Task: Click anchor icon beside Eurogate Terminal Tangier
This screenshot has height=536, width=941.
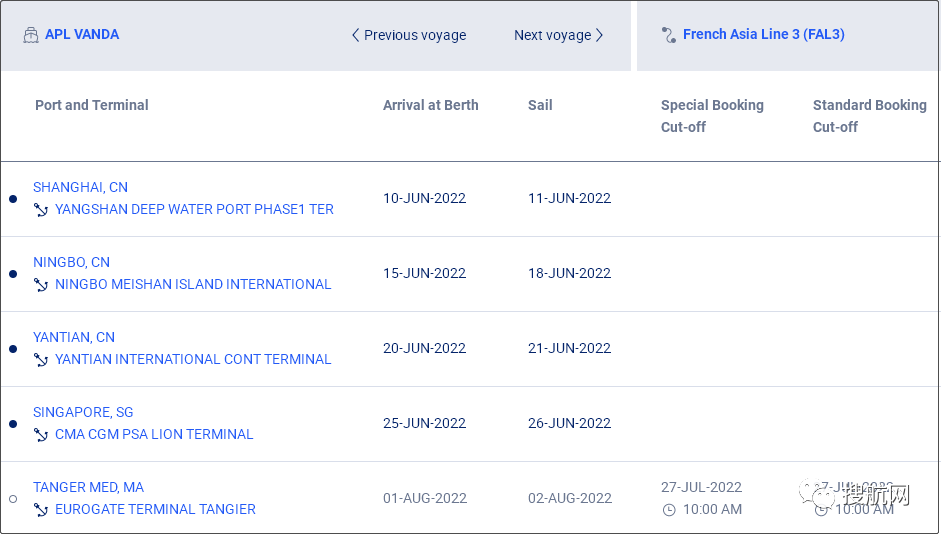Action: (41, 510)
